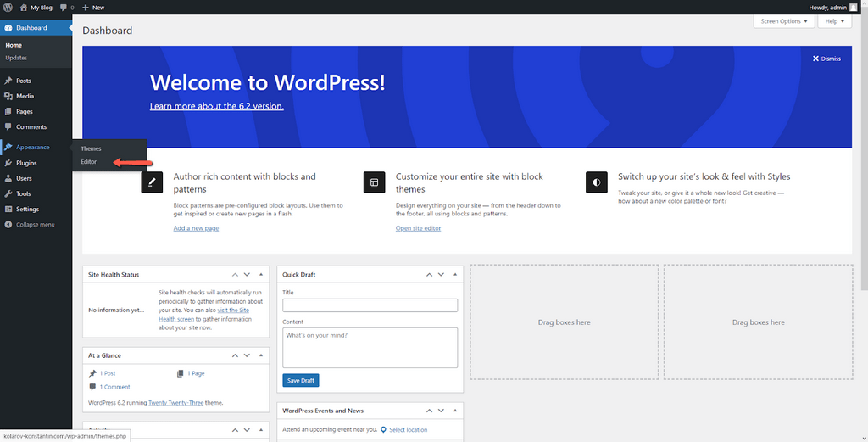Toggle the Quick Draft panel collapse arrow

[x=455, y=275]
